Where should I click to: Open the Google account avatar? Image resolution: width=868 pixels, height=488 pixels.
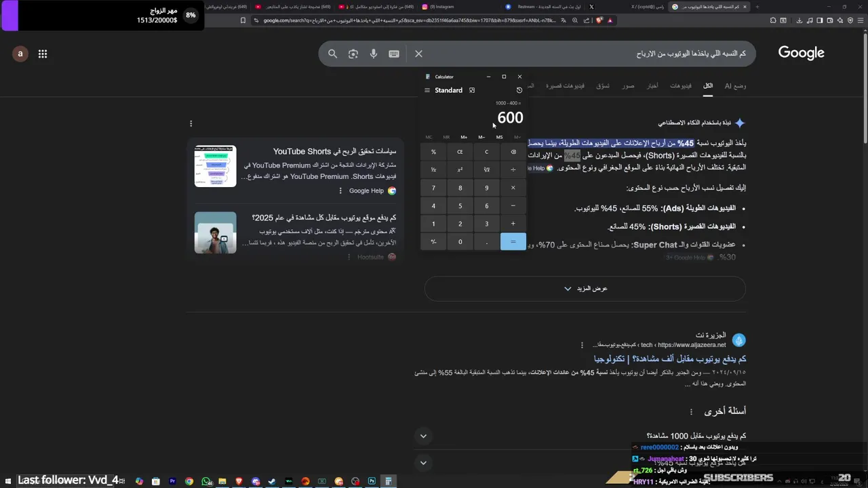pos(20,54)
